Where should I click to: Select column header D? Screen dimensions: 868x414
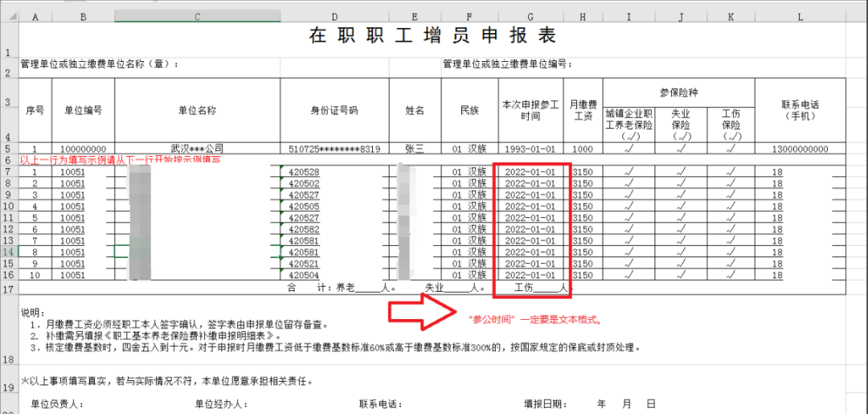point(334,18)
